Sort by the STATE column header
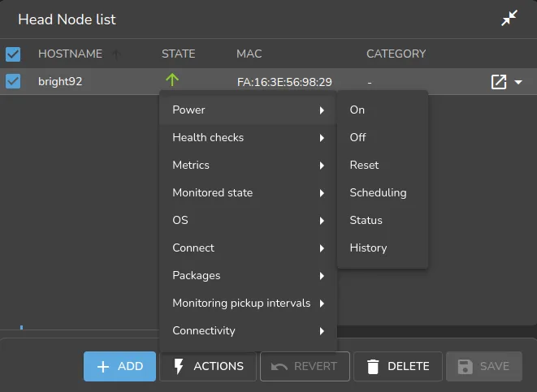The width and height of the screenshot is (537, 392). pos(179,54)
